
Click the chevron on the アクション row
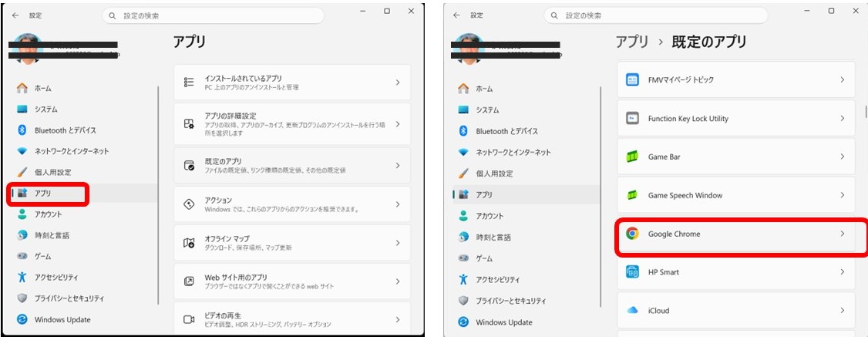pyautogui.click(x=398, y=204)
